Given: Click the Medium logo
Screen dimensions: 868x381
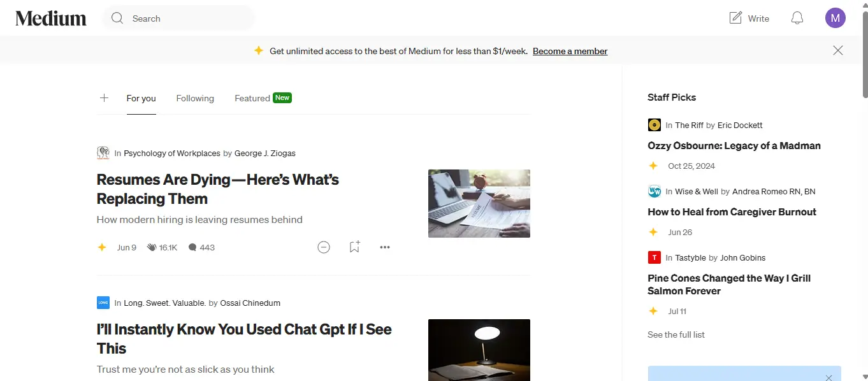Looking at the screenshot, I should point(51,18).
